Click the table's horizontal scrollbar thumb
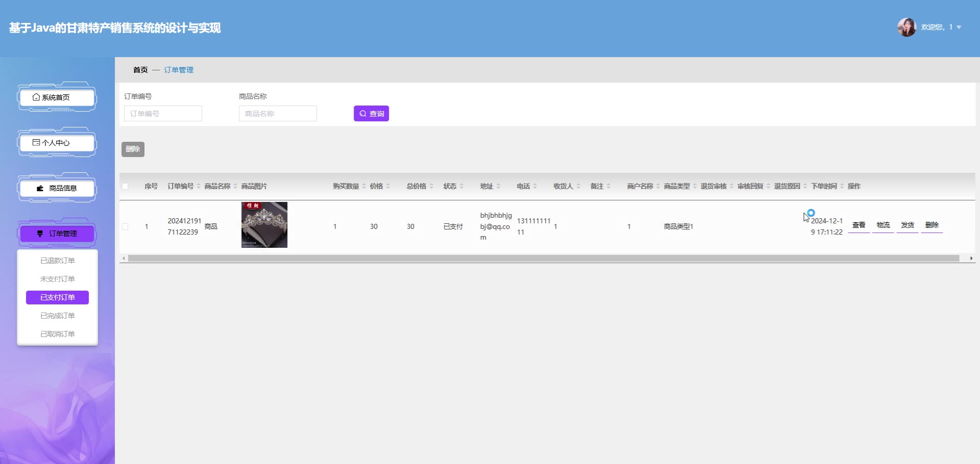Viewport: 980px width, 464px height. pyautogui.click(x=544, y=259)
